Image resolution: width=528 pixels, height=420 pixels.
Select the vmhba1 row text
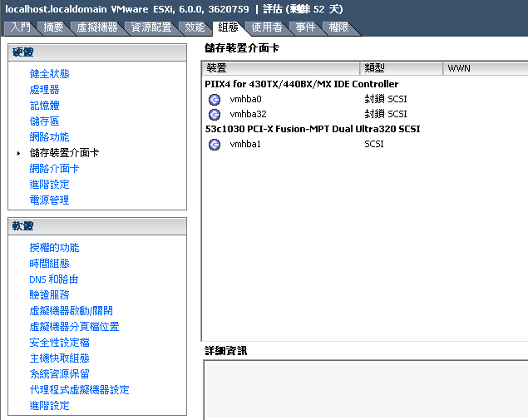pos(245,145)
